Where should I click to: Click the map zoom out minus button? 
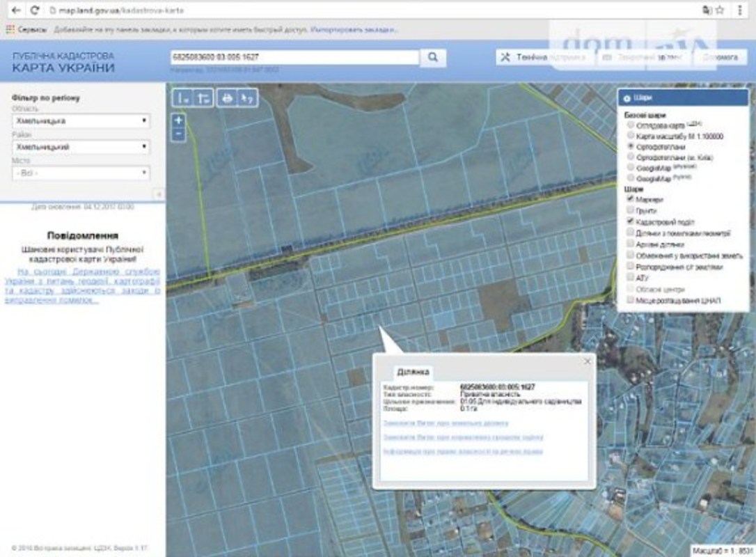pos(178,133)
